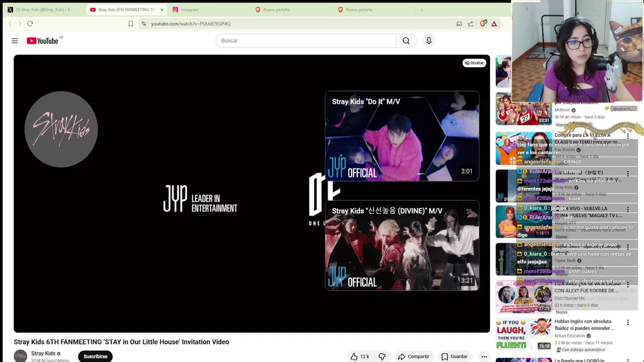This screenshot has height=362, width=644.
Task: Open site settings icon beside the URL
Action: tap(144, 24)
